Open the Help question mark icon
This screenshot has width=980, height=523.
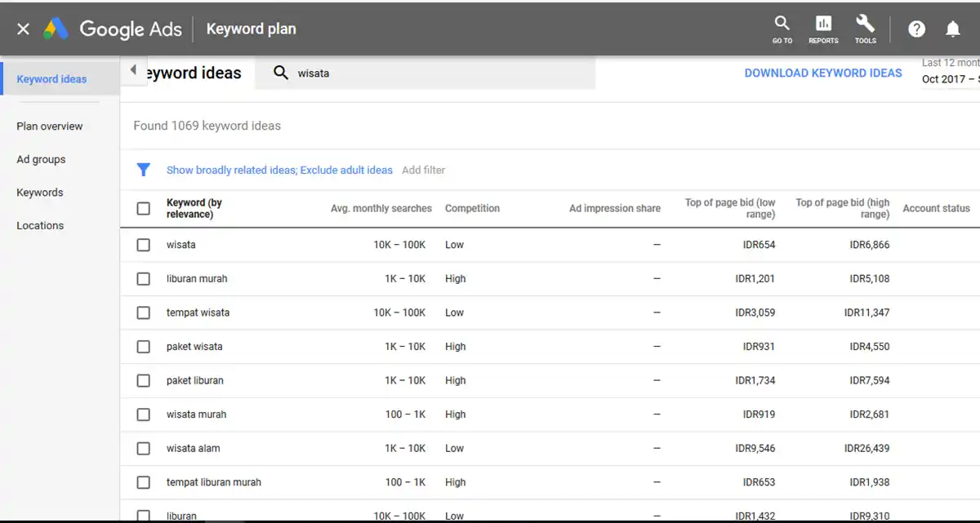[x=916, y=29]
